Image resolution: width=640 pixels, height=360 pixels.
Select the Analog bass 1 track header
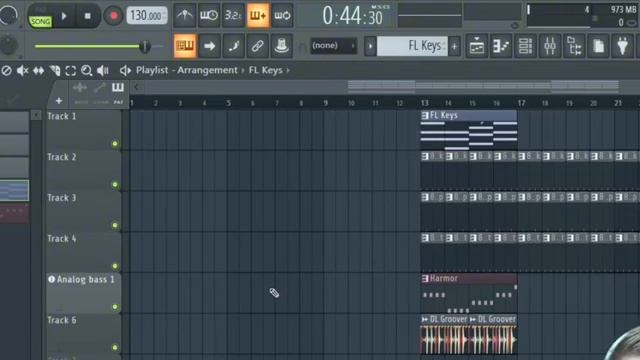(x=83, y=293)
